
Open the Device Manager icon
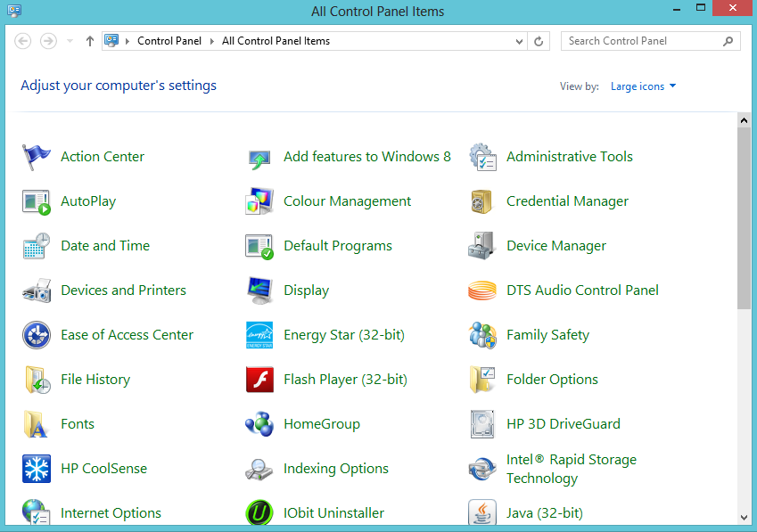(x=481, y=246)
